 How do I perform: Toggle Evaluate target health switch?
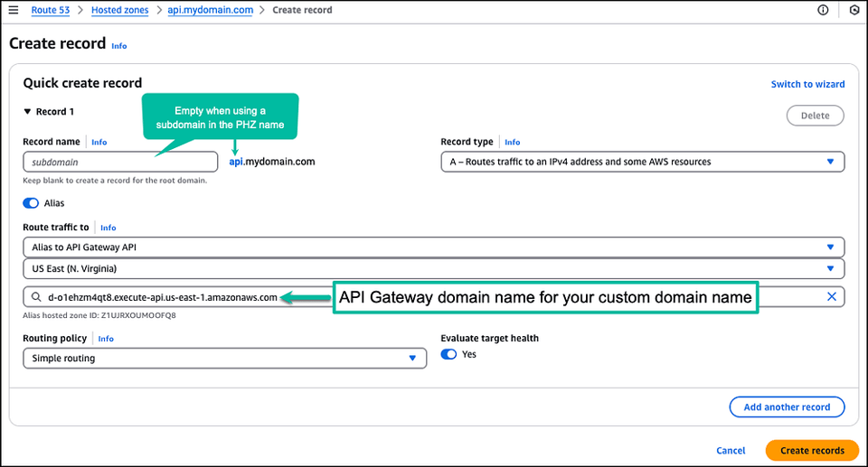(449, 354)
